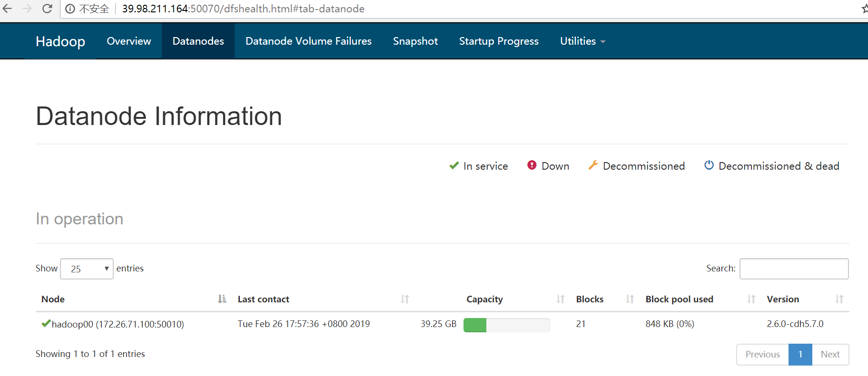Click the browser forward arrow
The height and width of the screenshot is (376, 868).
point(27,9)
